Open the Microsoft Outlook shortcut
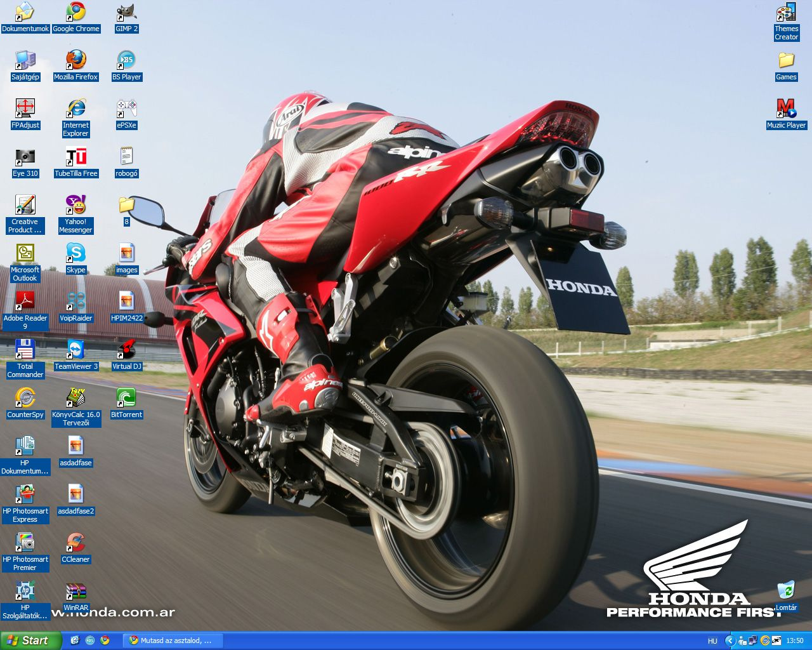 coord(25,263)
